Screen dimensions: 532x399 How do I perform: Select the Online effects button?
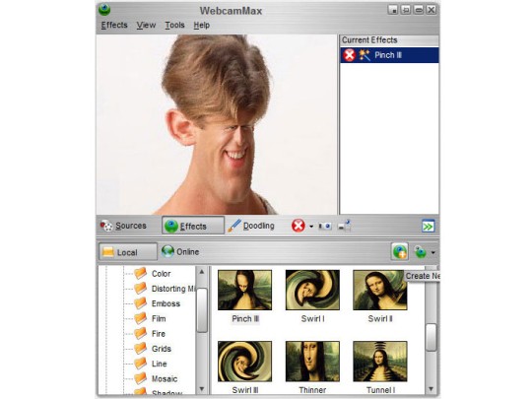pos(180,252)
